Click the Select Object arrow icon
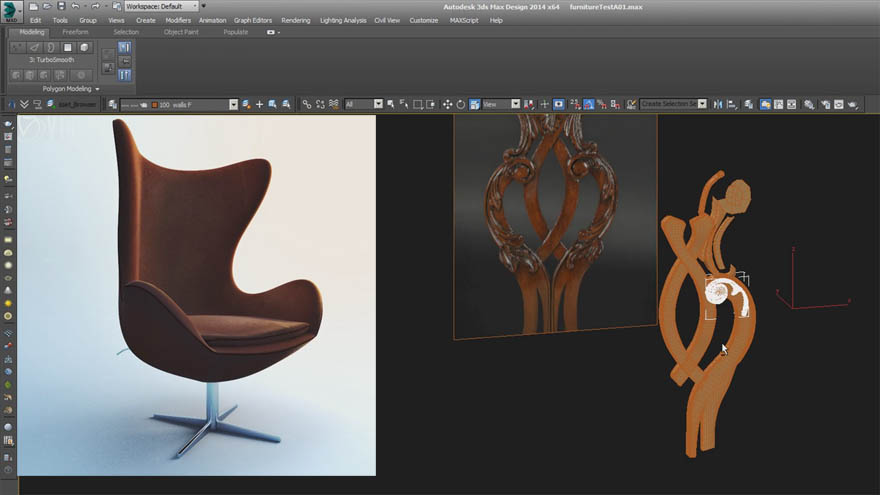This screenshot has width=880, height=495. [x=391, y=104]
